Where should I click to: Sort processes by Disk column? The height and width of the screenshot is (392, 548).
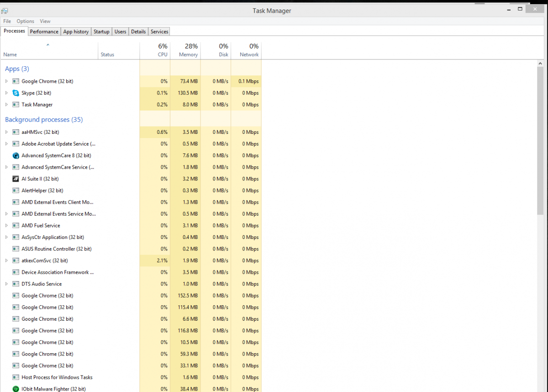tap(216, 51)
